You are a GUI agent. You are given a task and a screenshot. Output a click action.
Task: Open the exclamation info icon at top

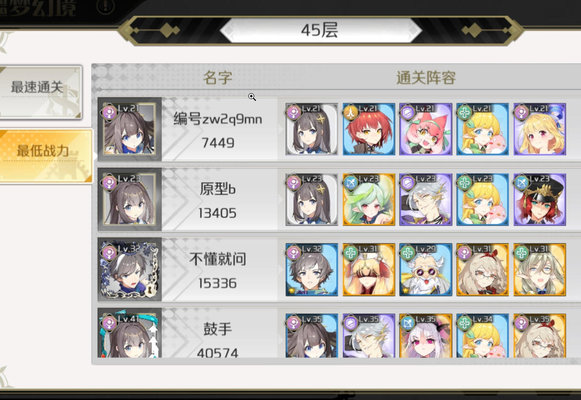click(106, 6)
